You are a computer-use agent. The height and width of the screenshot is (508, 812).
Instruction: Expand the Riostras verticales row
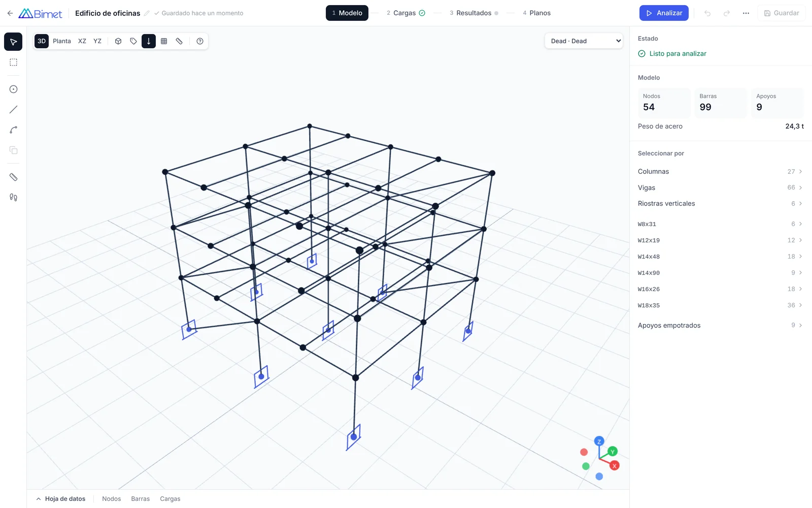click(720, 204)
